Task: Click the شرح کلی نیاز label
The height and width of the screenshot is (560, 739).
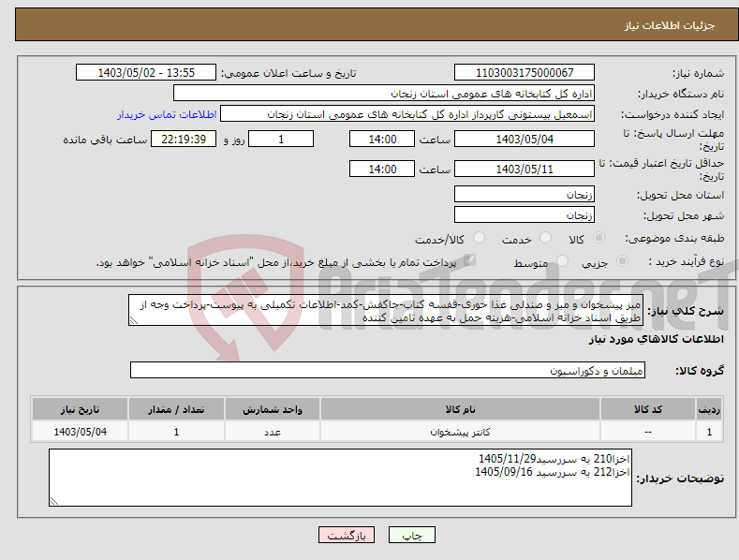Action: [686, 311]
